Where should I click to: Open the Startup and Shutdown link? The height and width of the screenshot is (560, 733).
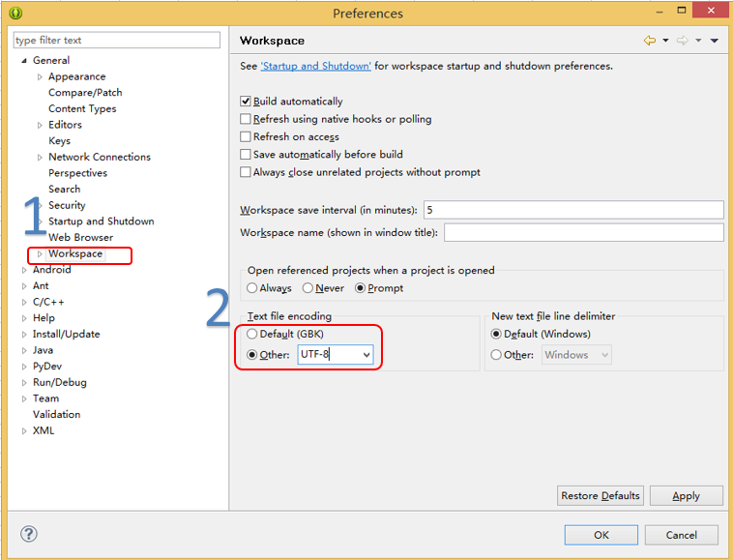315,66
